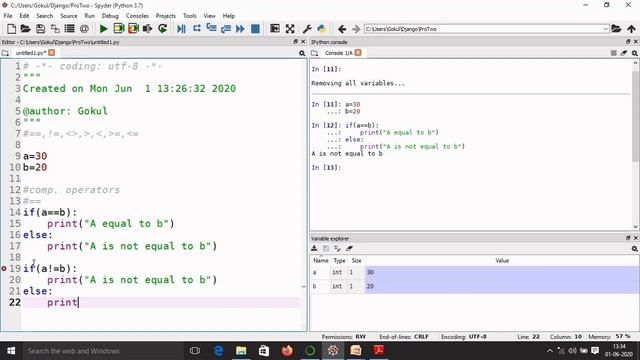
Task: Step over the current line in debugger
Action: pyautogui.click(x=197, y=29)
